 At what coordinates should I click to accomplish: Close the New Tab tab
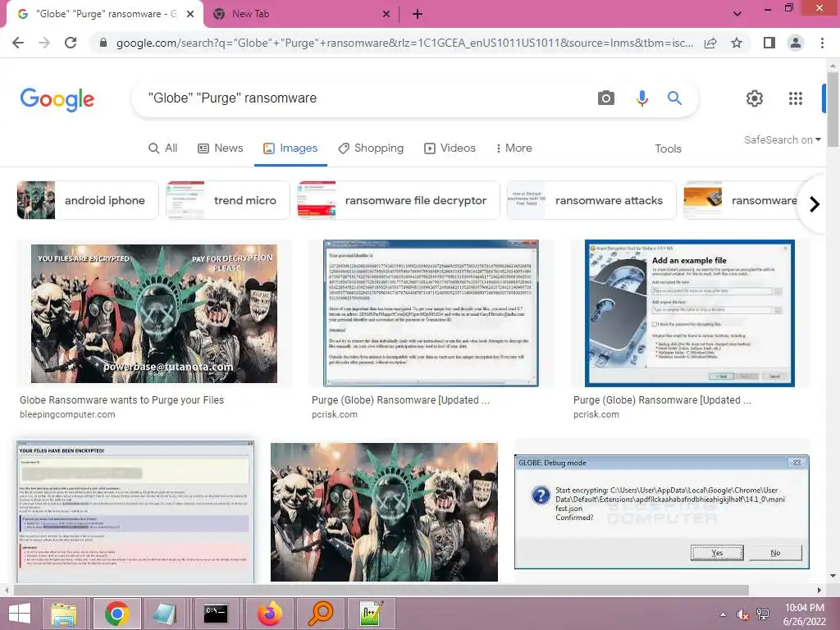(x=386, y=15)
